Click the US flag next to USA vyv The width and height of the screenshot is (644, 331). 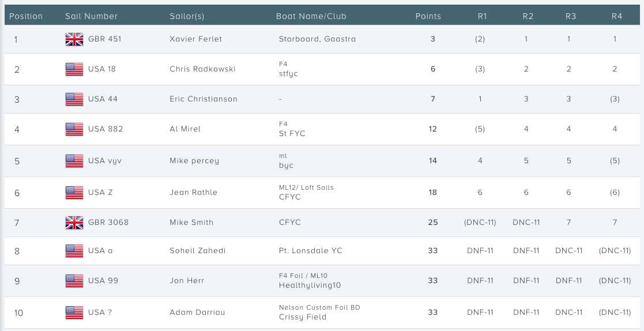point(74,160)
